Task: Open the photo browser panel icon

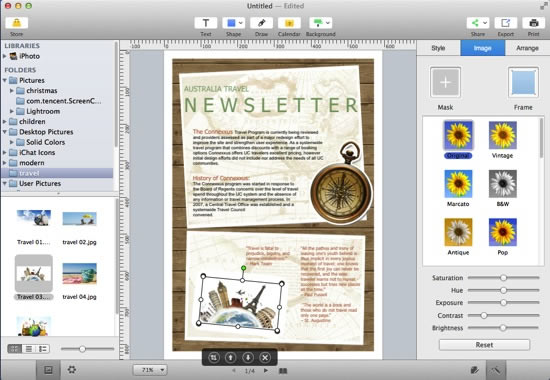Action: pos(48,370)
